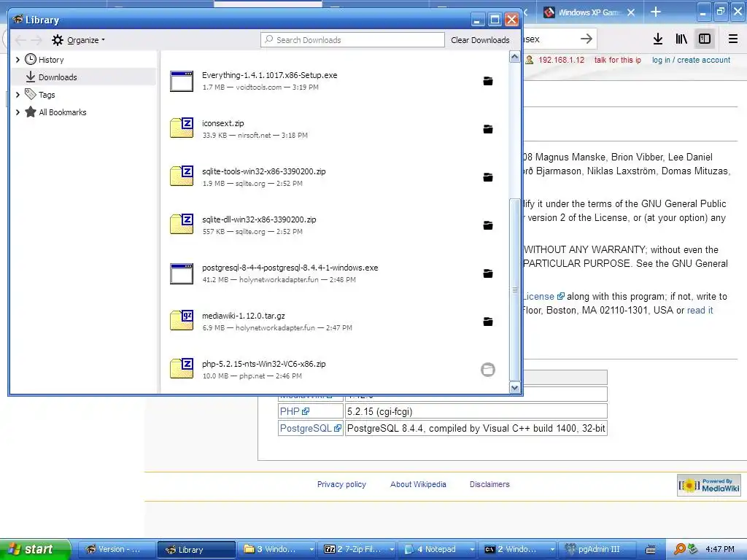Toggle the browser sidebar button

(x=705, y=39)
